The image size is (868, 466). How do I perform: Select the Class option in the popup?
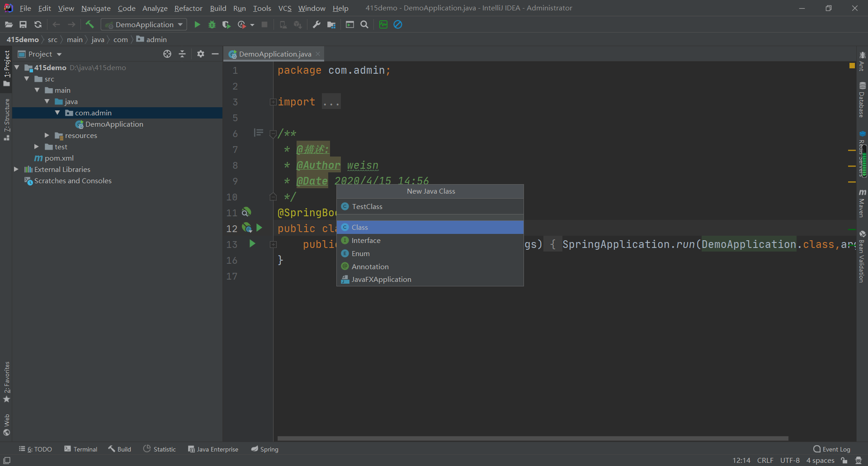430,227
